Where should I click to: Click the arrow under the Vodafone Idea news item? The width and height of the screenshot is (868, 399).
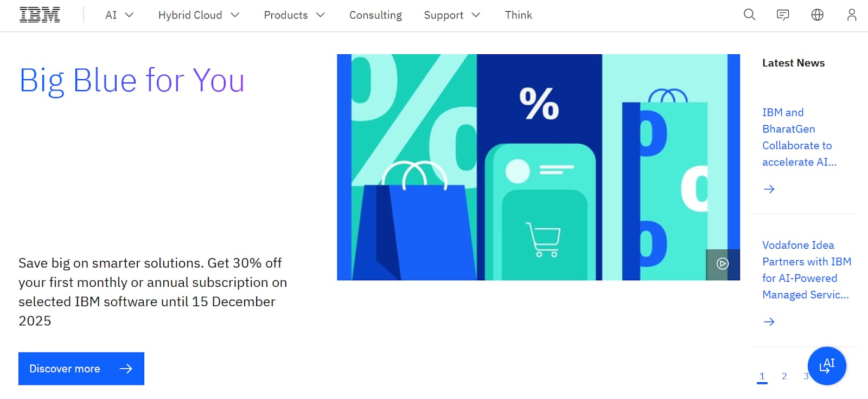click(x=768, y=321)
